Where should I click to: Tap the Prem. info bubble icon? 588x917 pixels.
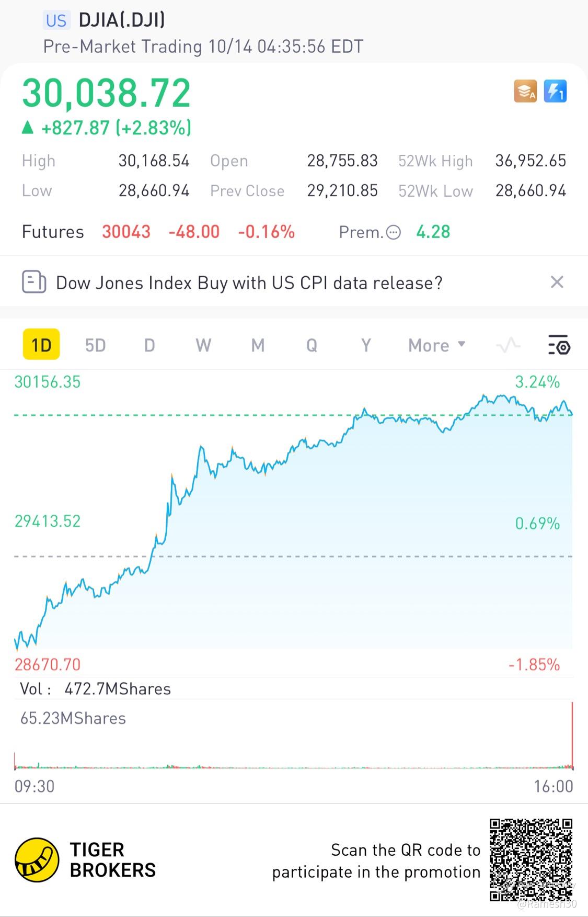(393, 232)
